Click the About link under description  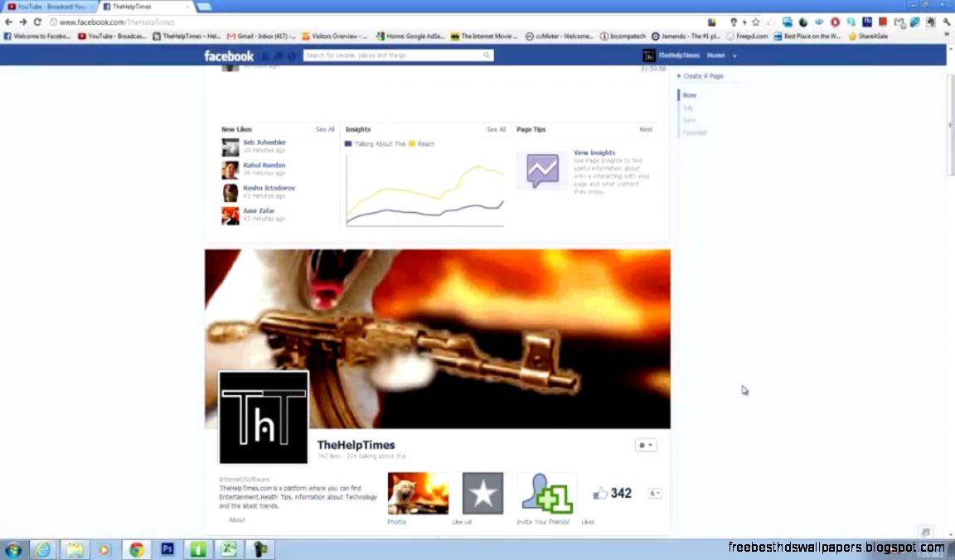[x=237, y=520]
